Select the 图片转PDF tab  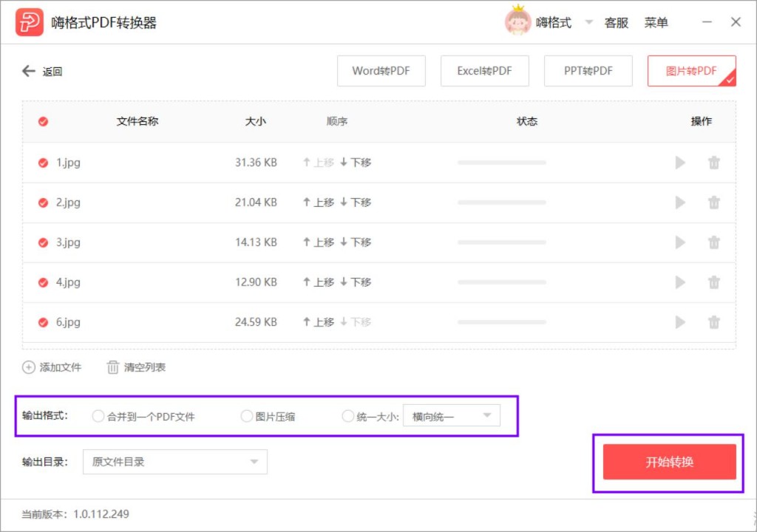pyautogui.click(x=692, y=71)
